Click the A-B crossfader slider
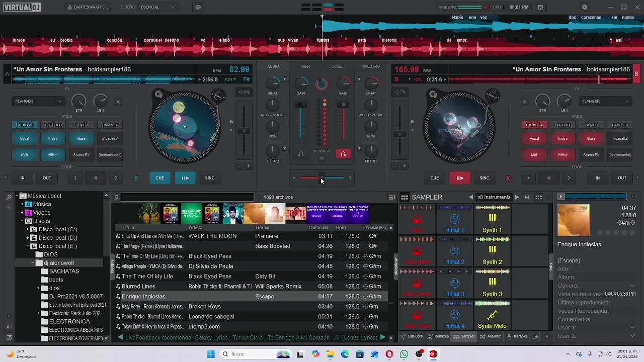The width and height of the screenshot is (644, 362). coord(322,178)
